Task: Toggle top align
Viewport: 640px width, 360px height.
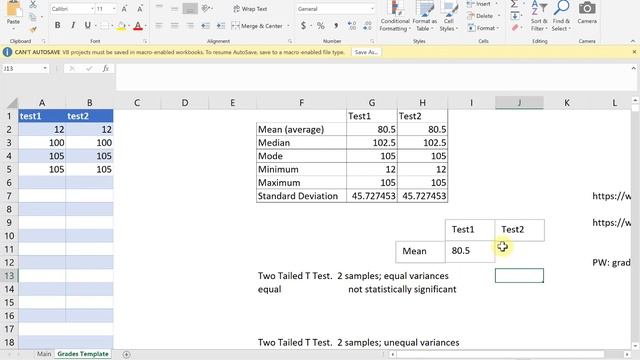Action: 159,8
